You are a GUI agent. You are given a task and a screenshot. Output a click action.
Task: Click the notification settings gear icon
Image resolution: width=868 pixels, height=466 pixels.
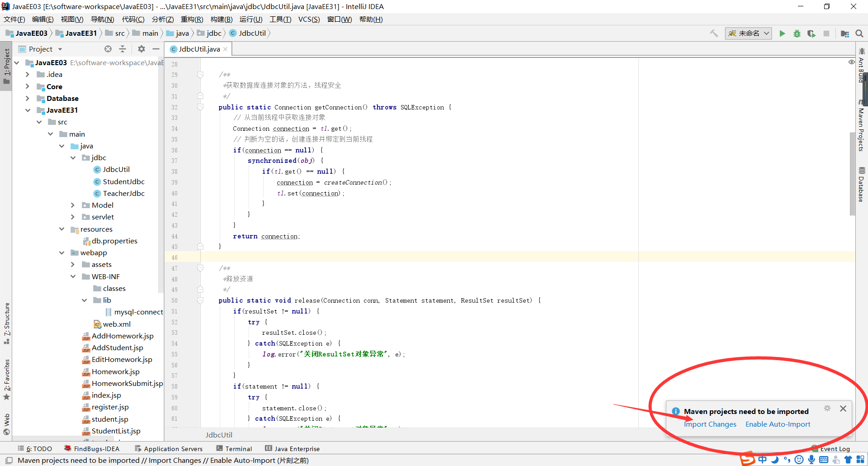click(827, 408)
